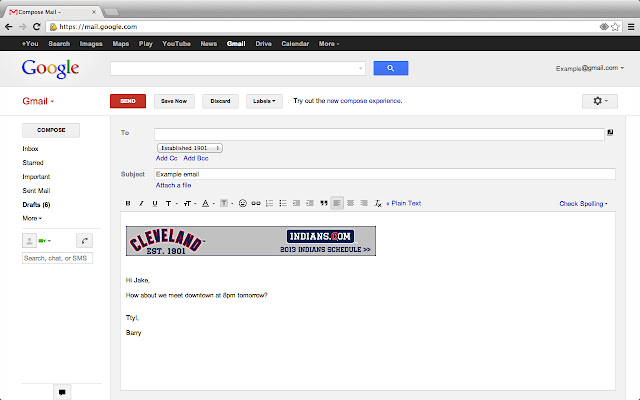Click into the To recipients field
640x400 pixels.
(379, 134)
